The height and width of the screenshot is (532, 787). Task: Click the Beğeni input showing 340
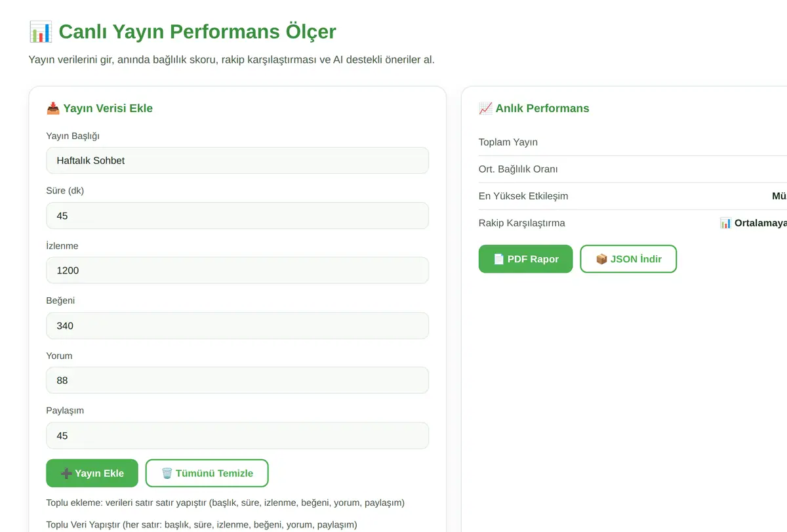(237, 325)
